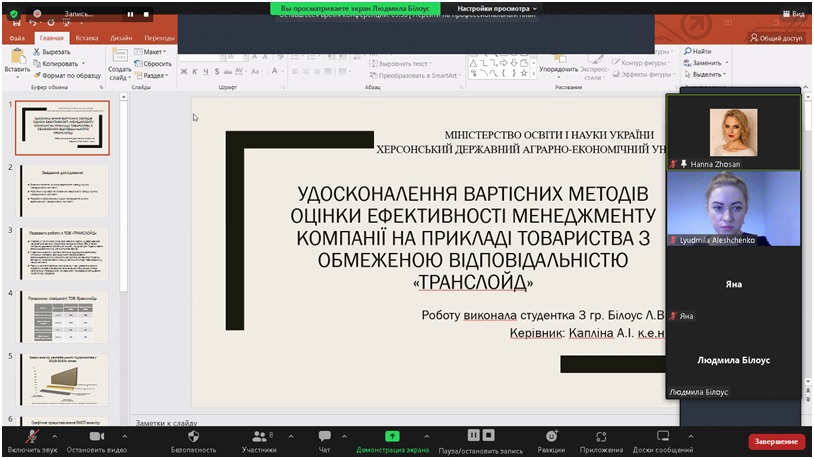Click Выделить select command

(x=705, y=75)
